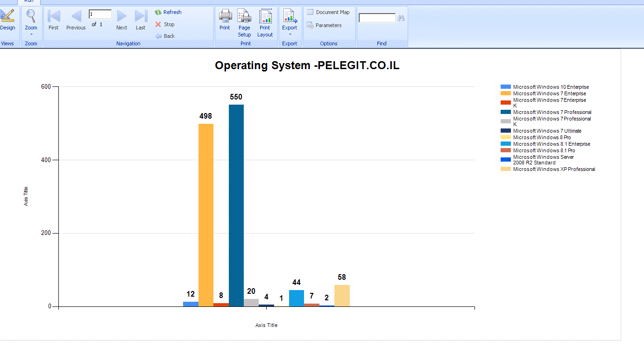Click the Navigation group label

(128, 43)
